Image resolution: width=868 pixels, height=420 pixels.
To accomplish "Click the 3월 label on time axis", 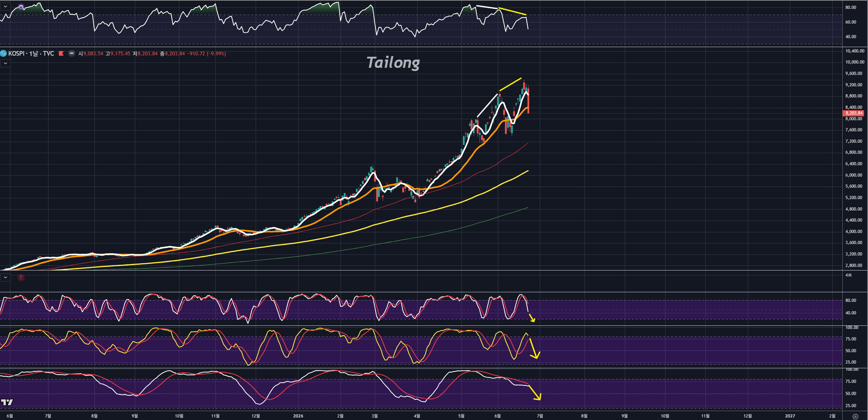I will click(x=374, y=416).
